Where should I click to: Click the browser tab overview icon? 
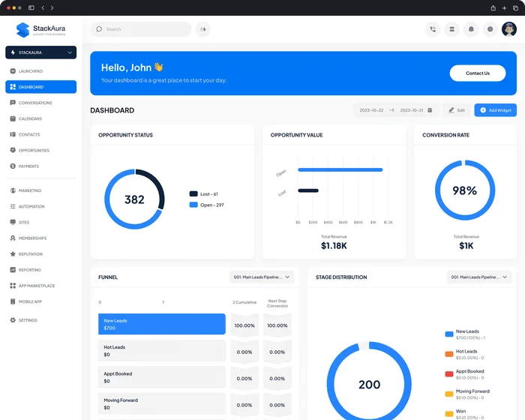tap(516, 7)
